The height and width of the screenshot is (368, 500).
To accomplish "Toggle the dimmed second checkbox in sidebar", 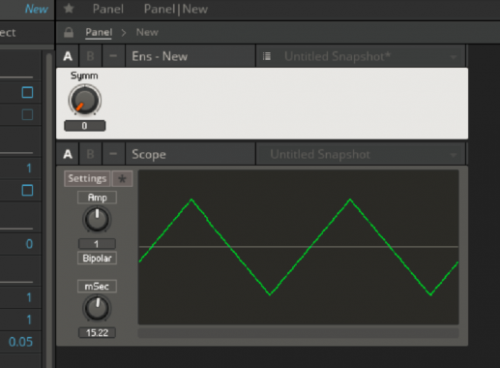I will [27, 115].
